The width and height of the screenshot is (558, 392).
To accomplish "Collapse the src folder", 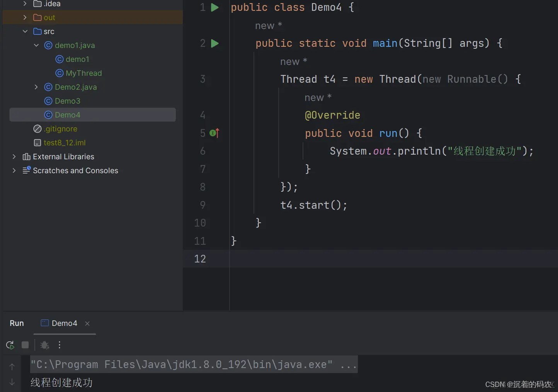I will (x=25, y=31).
